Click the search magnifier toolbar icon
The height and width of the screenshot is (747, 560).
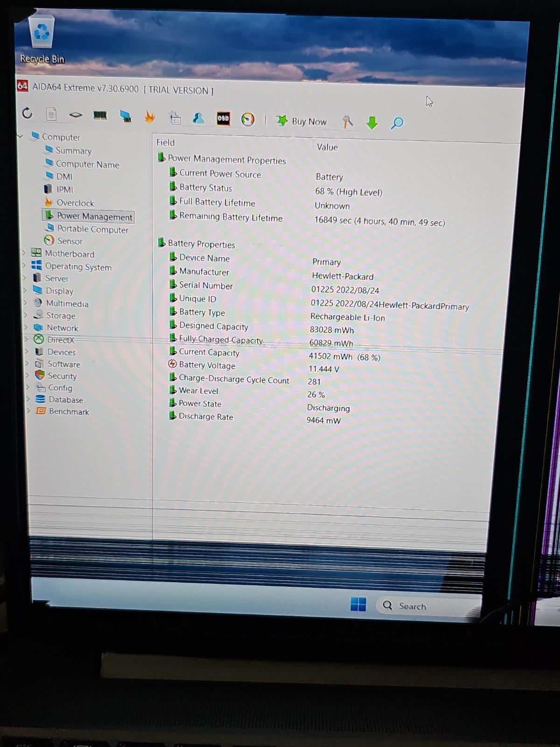point(397,123)
